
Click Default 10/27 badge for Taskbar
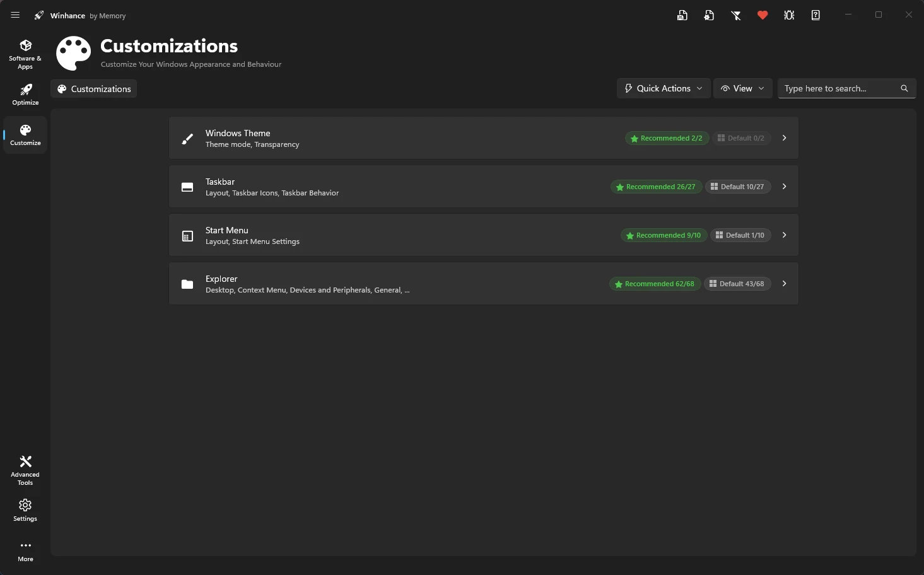pos(737,187)
